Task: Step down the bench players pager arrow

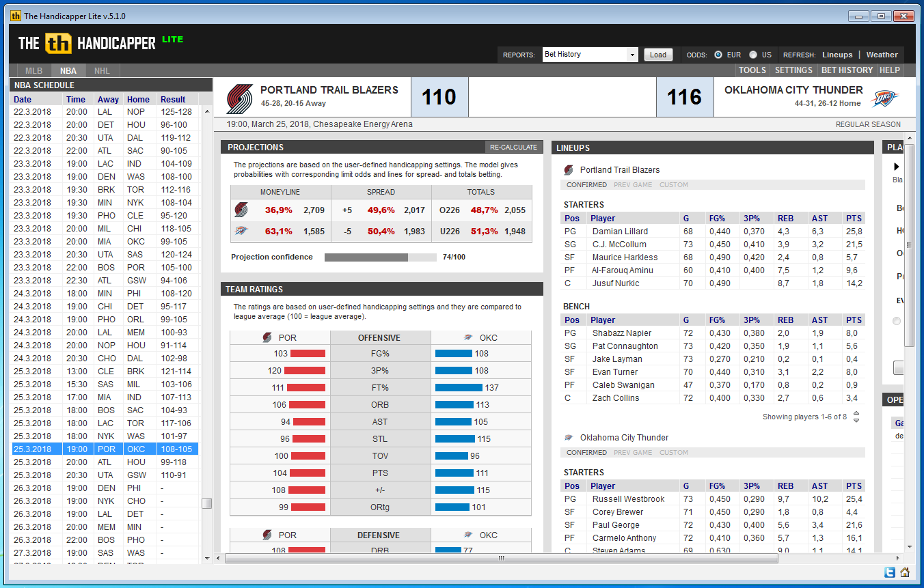Action: (856, 420)
